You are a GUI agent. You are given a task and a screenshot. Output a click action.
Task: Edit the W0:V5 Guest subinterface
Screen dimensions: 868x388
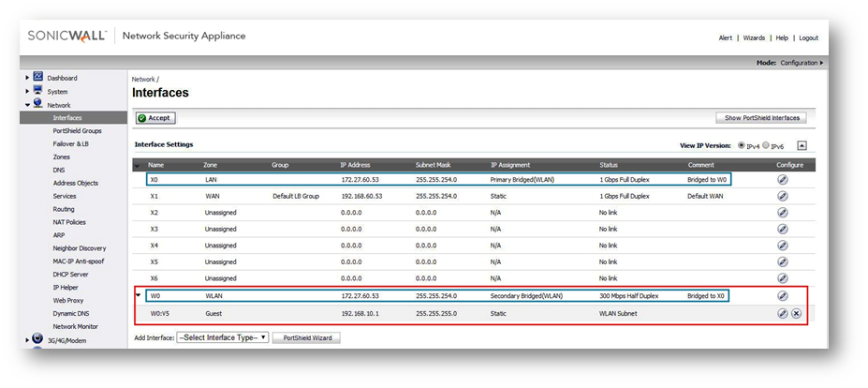782,313
